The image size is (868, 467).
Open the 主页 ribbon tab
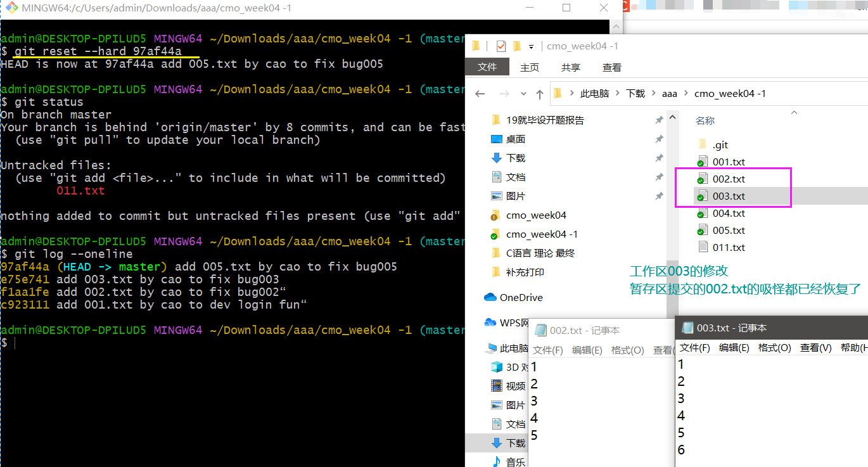(530, 67)
